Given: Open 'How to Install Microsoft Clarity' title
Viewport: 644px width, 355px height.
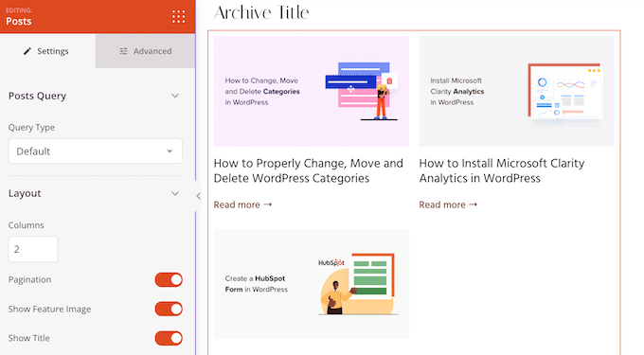Looking at the screenshot, I should pos(502,170).
